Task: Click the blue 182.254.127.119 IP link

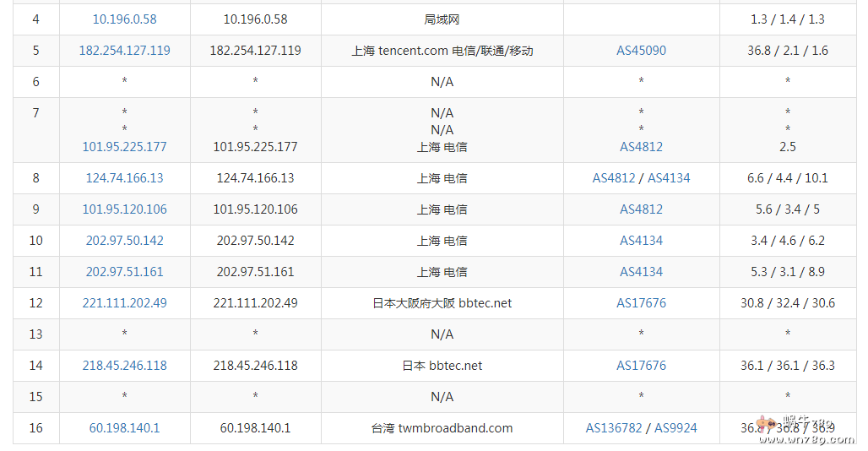Action: (124, 50)
